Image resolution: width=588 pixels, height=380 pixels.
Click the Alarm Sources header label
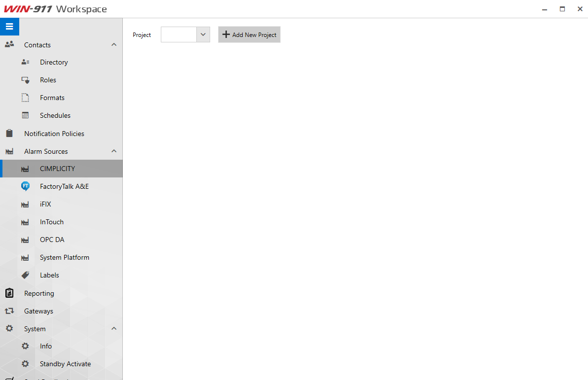click(46, 151)
